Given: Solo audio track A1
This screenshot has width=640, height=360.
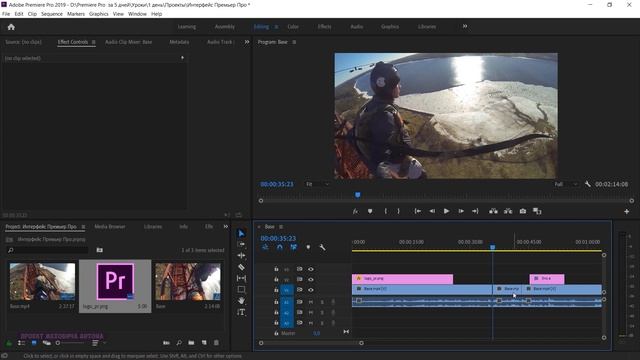Looking at the screenshot, I should [322, 302].
